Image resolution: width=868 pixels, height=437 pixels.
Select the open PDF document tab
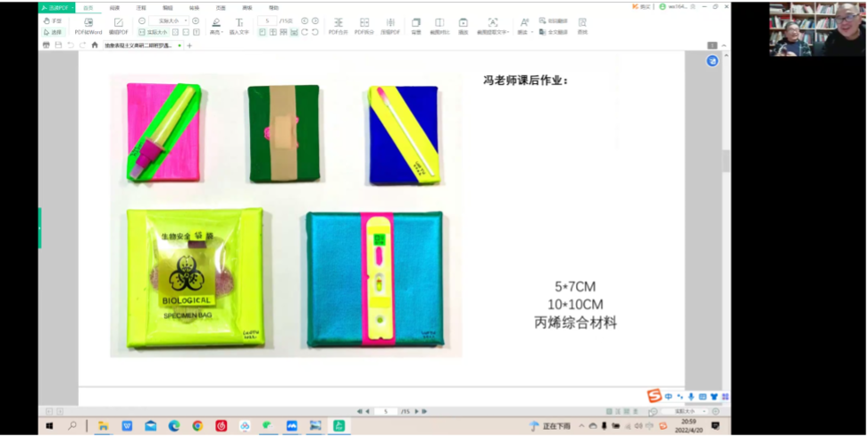point(143,46)
